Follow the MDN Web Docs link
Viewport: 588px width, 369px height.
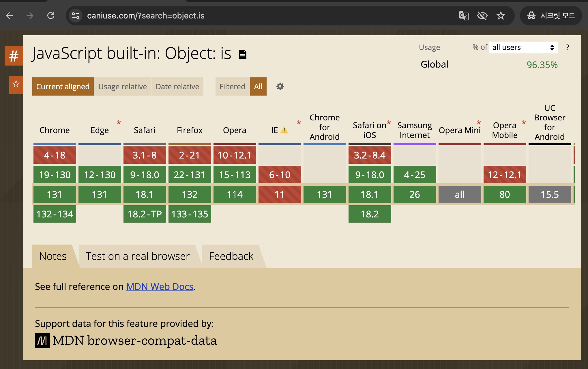(x=160, y=286)
